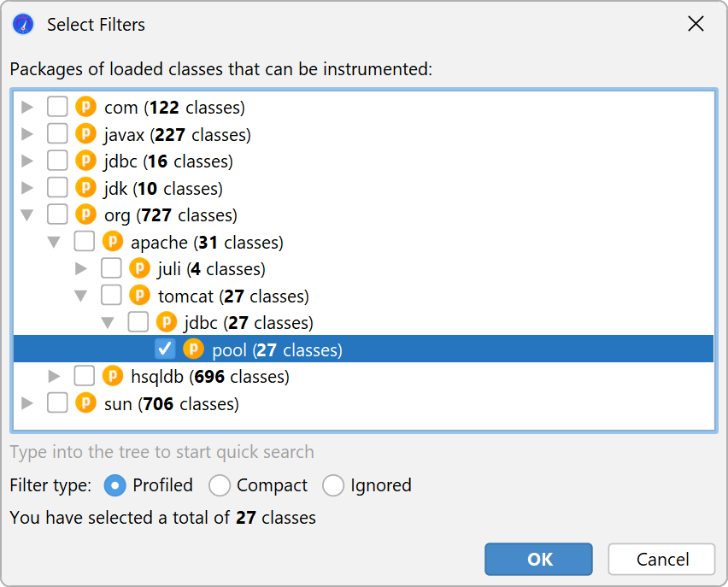Image resolution: width=728 pixels, height=587 pixels.
Task: Click the apache package icon
Action: click(x=112, y=242)
